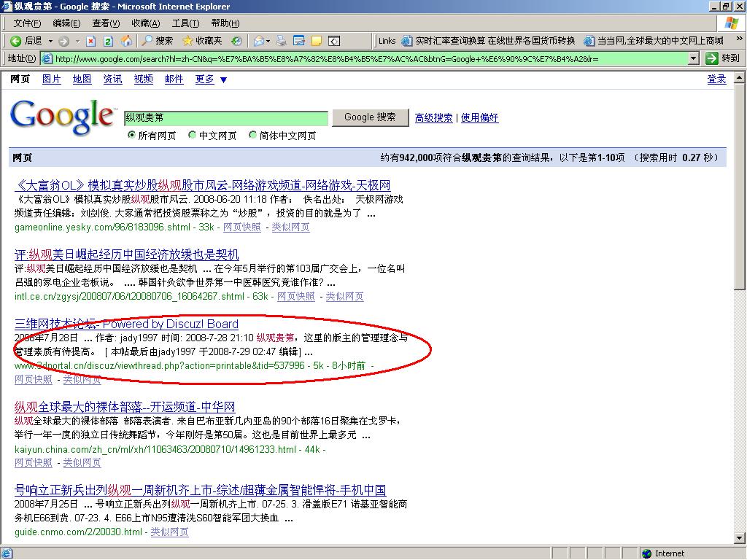Screen dimensions: 747x560
Task: Open the 查看(V) menu
Action: click(x=106, y=23)
